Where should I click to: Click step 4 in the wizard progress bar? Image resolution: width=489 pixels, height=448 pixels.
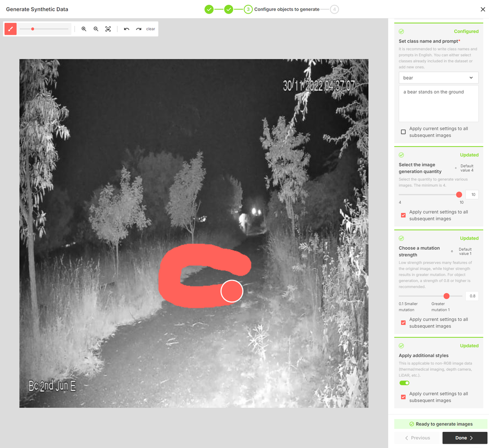click(334, 9)
